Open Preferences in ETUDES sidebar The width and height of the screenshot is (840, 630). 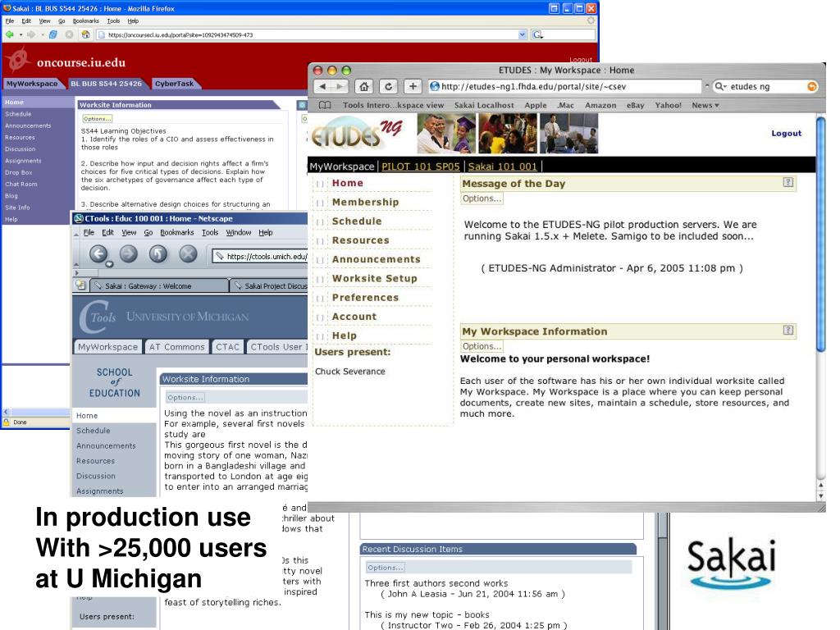pos(365,297)
